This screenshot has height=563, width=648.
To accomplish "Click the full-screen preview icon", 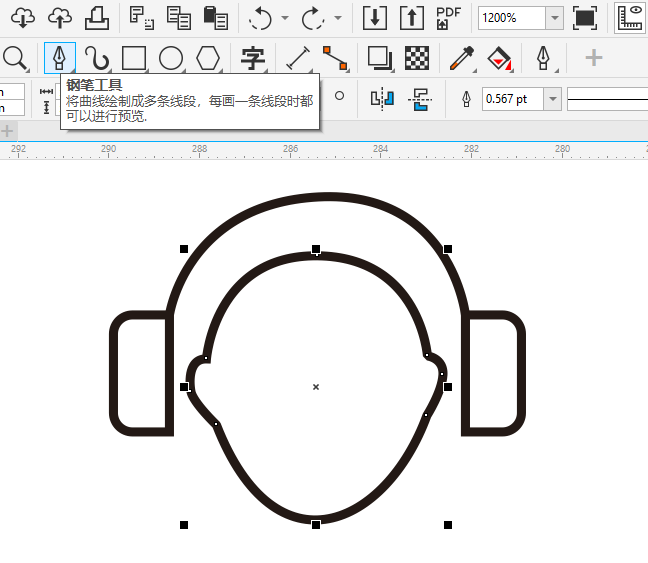I will 585,18.
